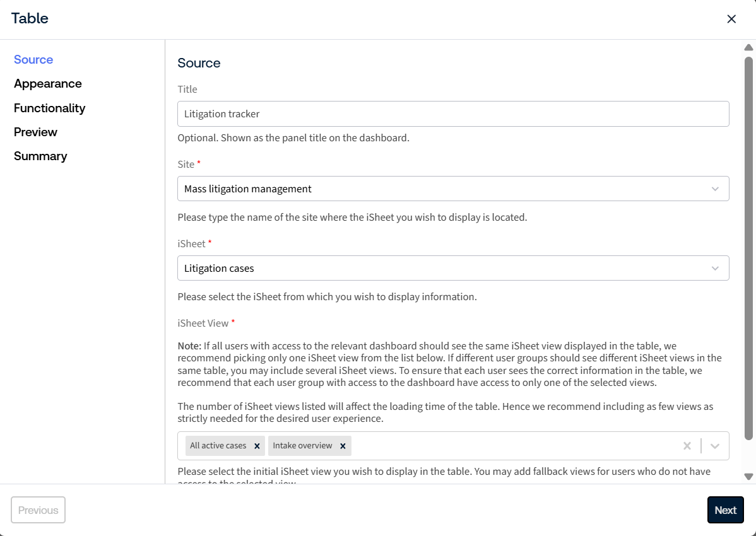756x536 pixels.
Task: Switch to the Appearance step
Action: [x=48, y=84]
